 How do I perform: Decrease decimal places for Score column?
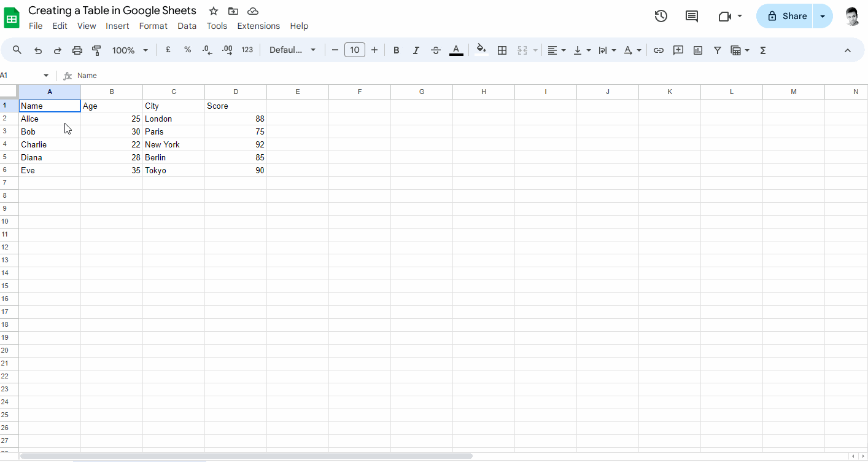(x=207, y=50)
